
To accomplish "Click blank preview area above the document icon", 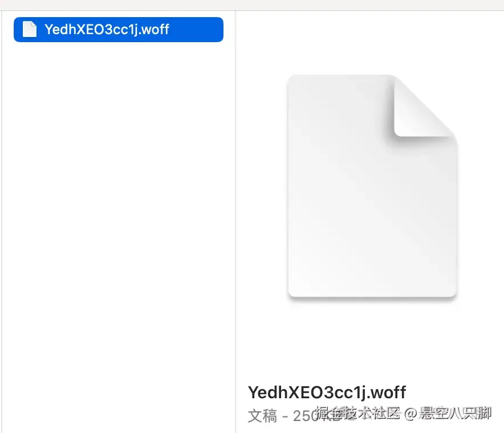I will click(x=369, y=42).
